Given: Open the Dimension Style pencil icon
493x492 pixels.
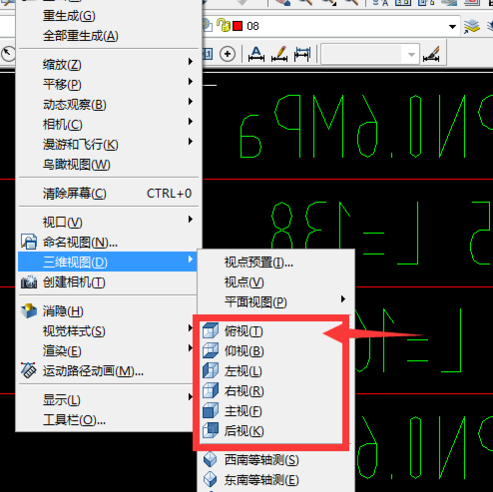Looking at the screenshot, I should click(279, 54).
